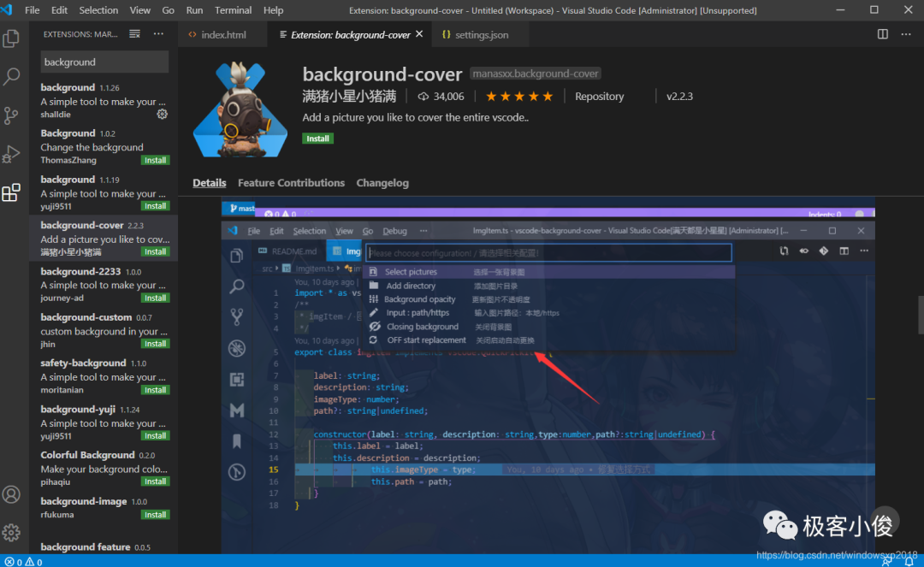The image size is (924, 567).
Task: Install the background-custom extension
Action: [x=156, y=344]
